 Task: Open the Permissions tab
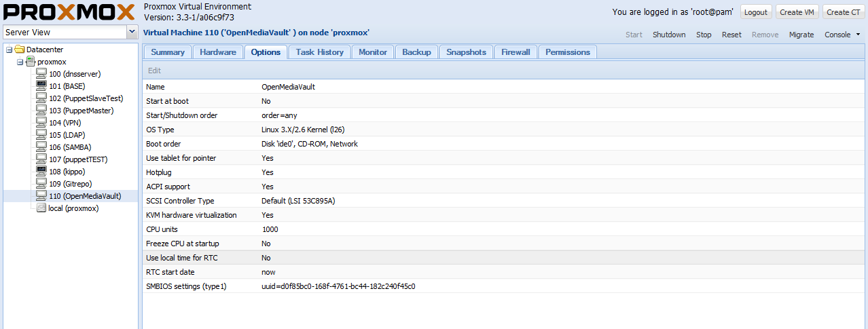(568, 52)
